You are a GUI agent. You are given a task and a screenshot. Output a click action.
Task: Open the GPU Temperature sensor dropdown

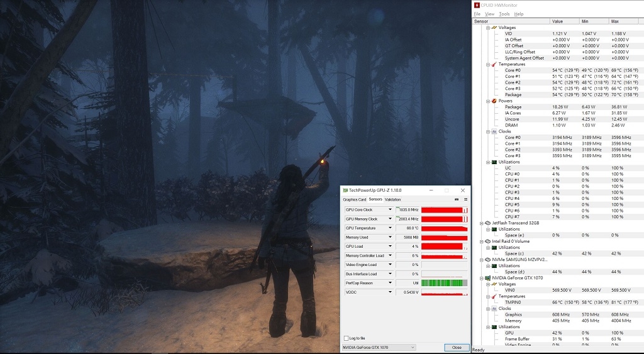click(390, 228)
